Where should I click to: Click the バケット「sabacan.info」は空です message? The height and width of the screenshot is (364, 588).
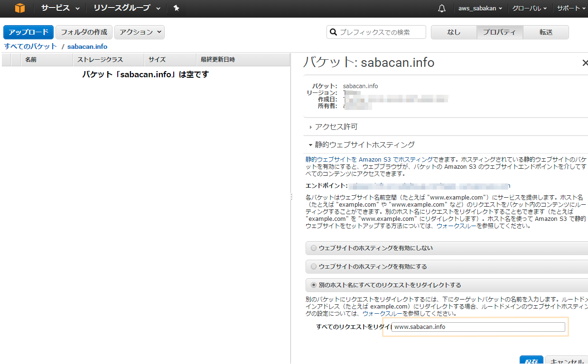(146, 74)
